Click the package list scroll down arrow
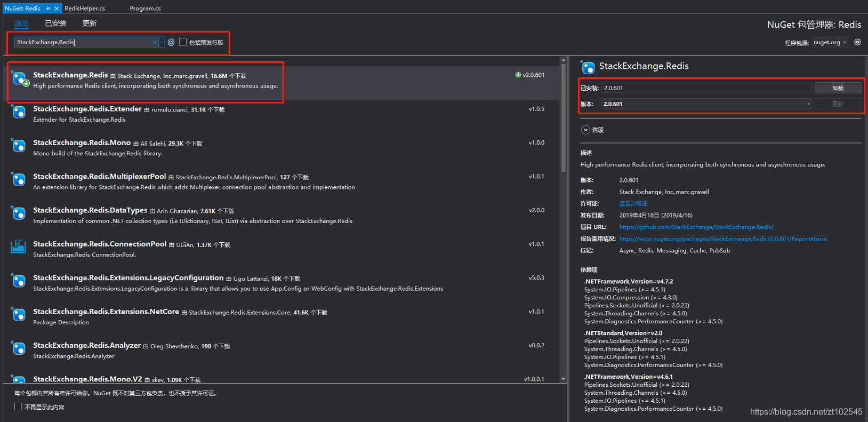 tap(563, 379)
